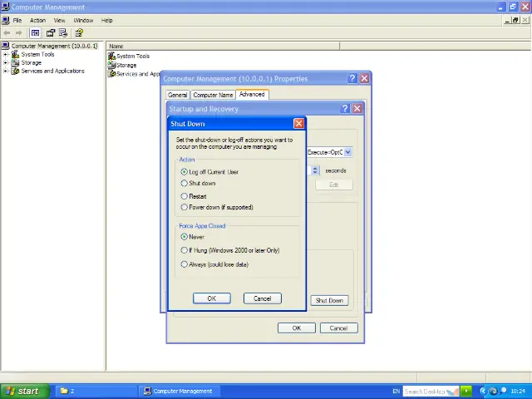This screenshot has height=399, width=532.
Task: Select the Shut down radio option
Action: pyautogui.click(x=184, y=183)
